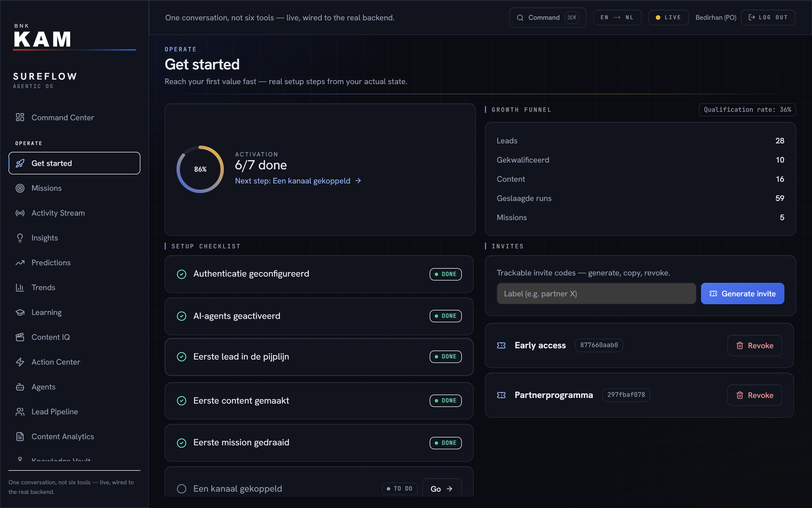
Task: Click the Bedirhan (PO) user name
Action: coord(716,17)
